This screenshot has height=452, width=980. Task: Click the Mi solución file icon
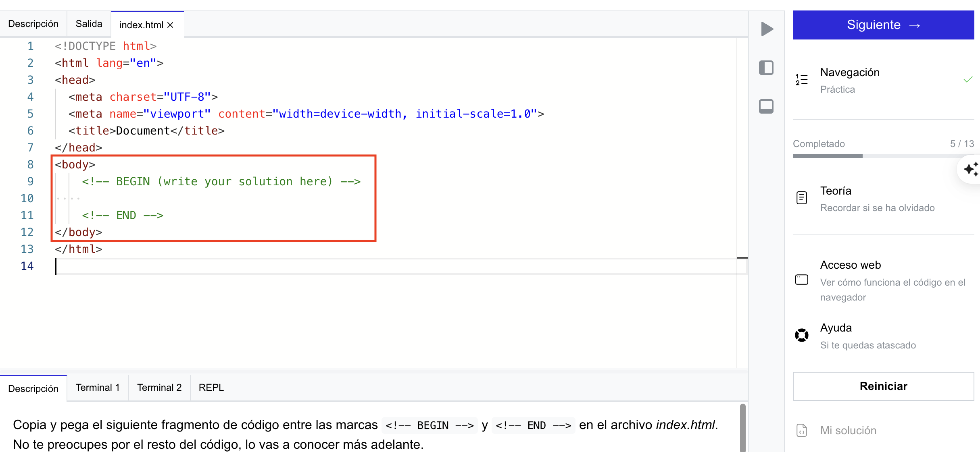pos(801,430)
